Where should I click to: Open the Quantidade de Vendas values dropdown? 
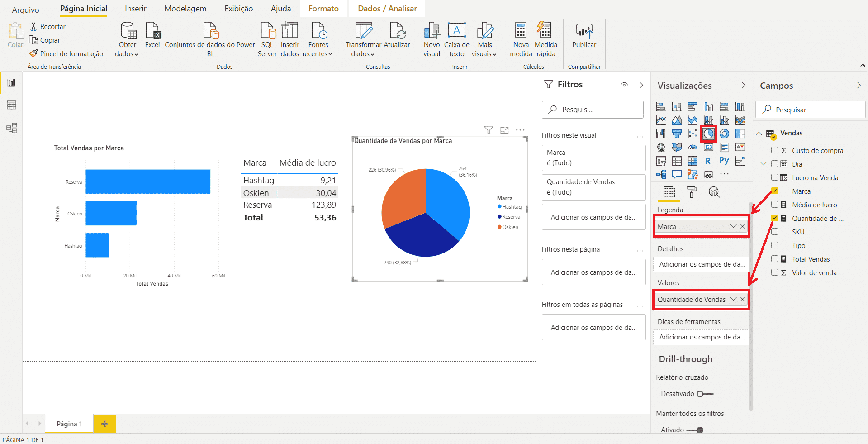(x=733, y=299)
